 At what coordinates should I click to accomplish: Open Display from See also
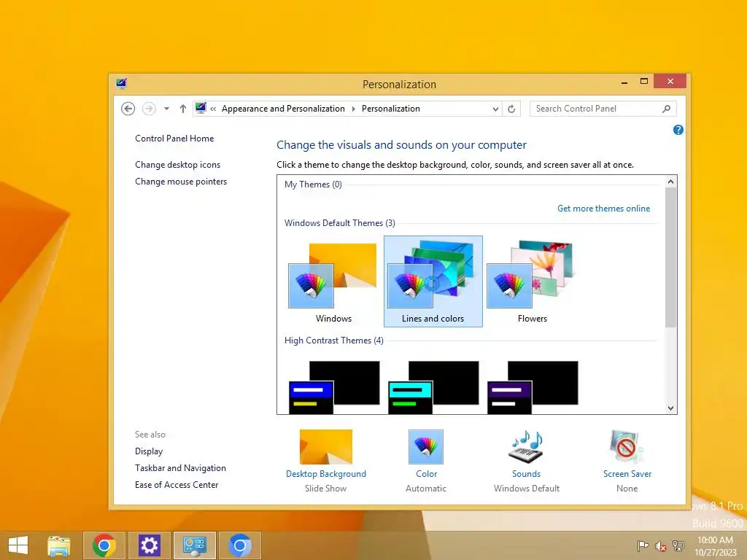pyautogui.click(x=149, y=451)
